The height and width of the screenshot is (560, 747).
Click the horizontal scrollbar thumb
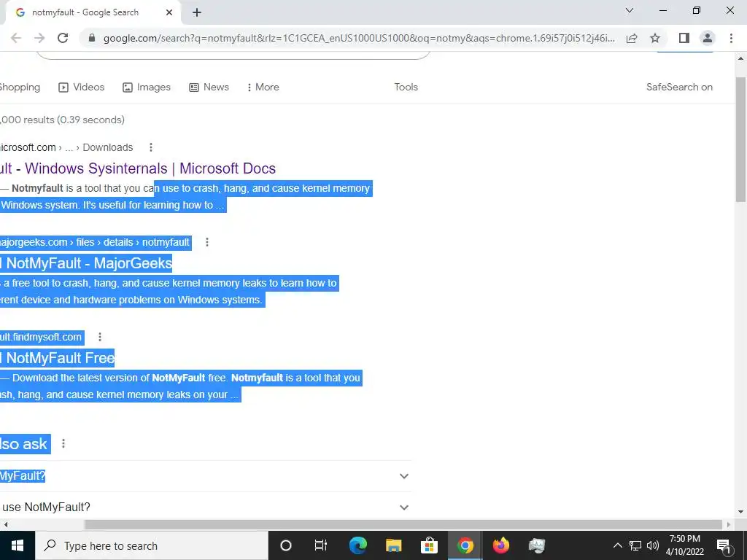tap(403, 525)
